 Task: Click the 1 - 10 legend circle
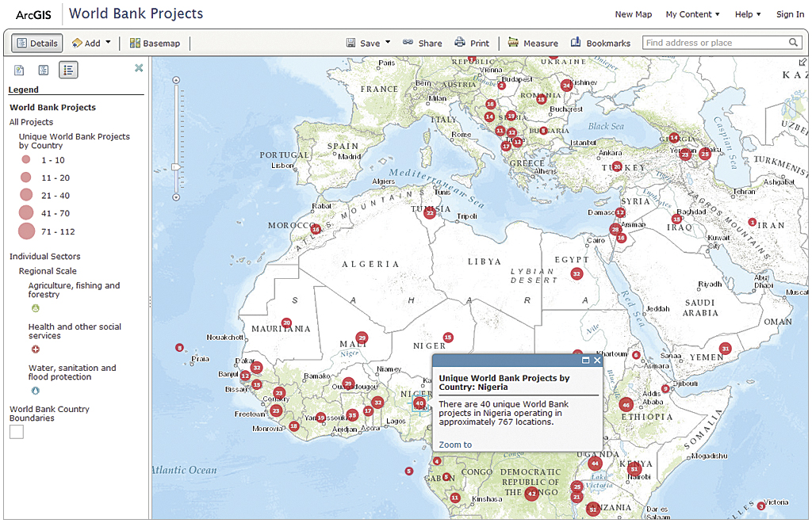click(26, 160)
